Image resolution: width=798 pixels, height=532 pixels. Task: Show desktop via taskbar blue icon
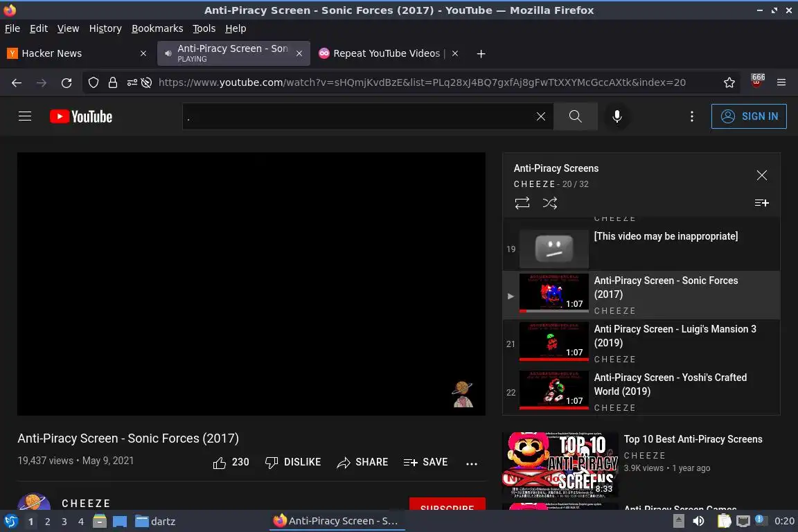pos(120,522)
